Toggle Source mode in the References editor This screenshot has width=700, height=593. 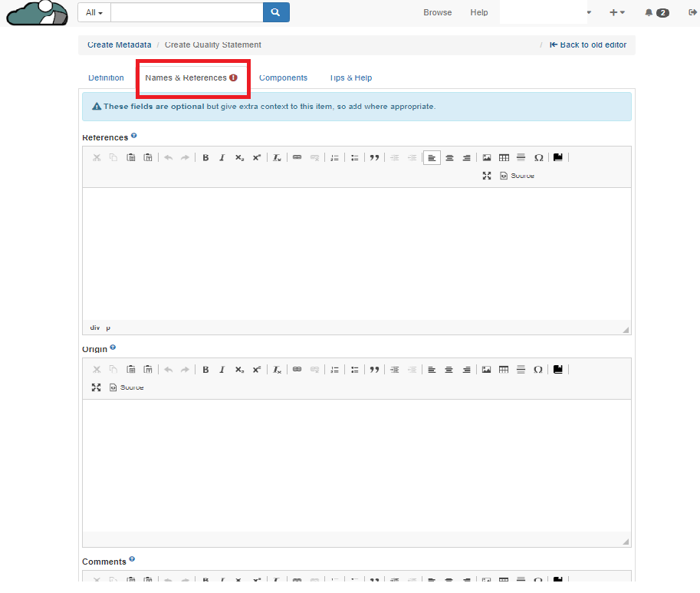pyautogui.click(x=517, y=176)
